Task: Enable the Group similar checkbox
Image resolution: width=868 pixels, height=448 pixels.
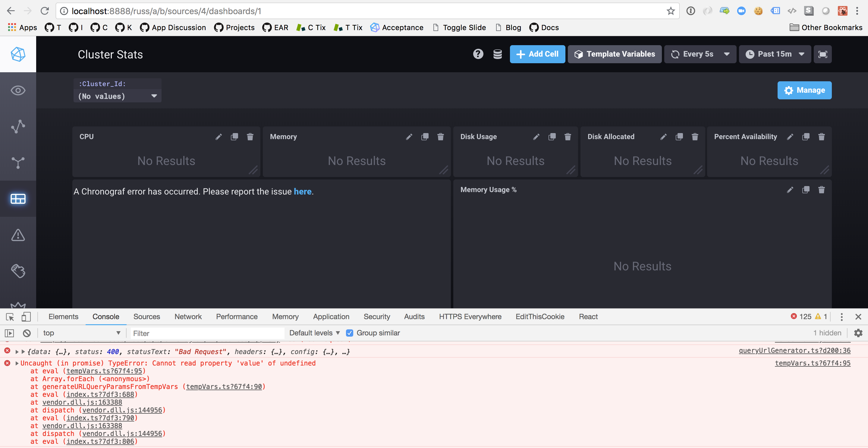Action: pyautogui.click(x=350, y=333)
